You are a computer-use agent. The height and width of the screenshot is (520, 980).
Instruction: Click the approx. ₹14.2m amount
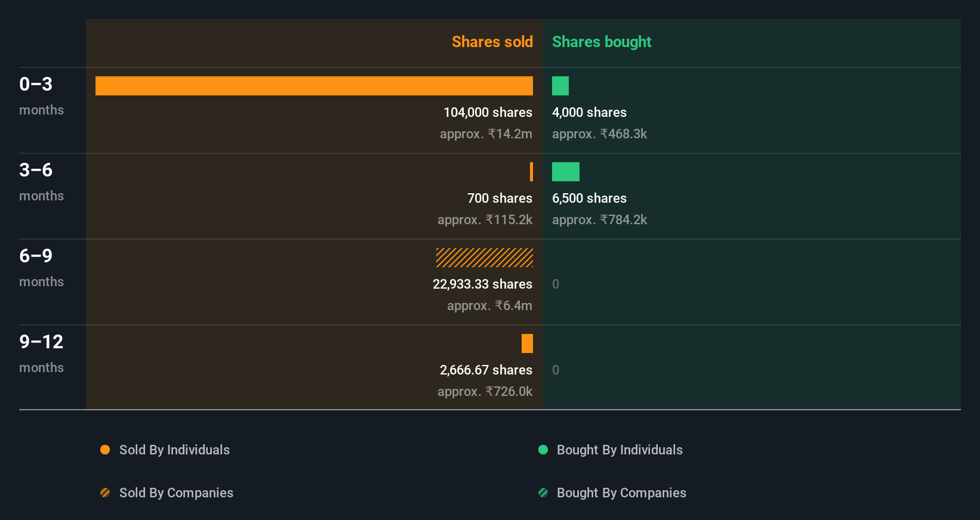pyautogui.click(x=486, y=134)
